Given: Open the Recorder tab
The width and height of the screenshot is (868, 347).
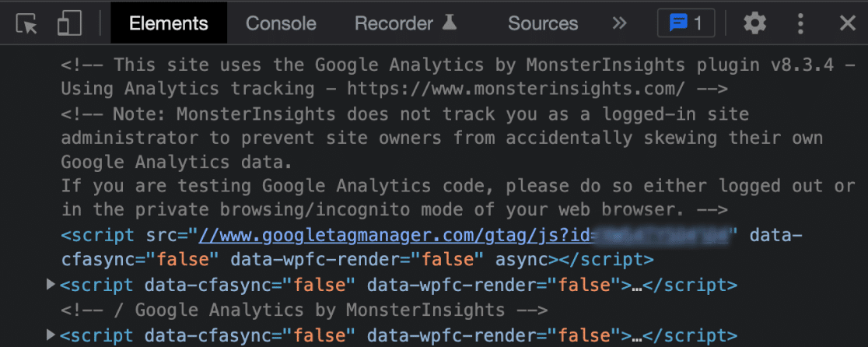Looking at the screenshot, I should tap(394, 23).
